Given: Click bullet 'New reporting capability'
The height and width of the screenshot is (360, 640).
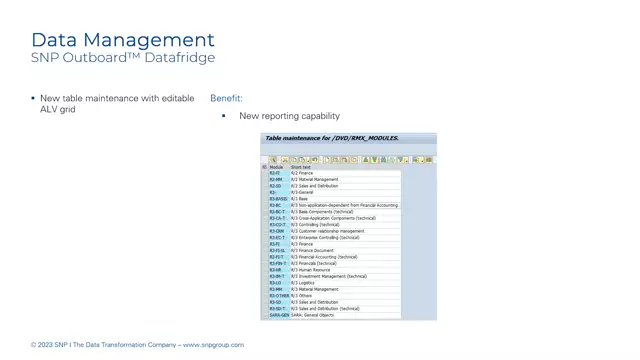Looking at the screenshot, I should pyautogui.click(x=289, y=116).
